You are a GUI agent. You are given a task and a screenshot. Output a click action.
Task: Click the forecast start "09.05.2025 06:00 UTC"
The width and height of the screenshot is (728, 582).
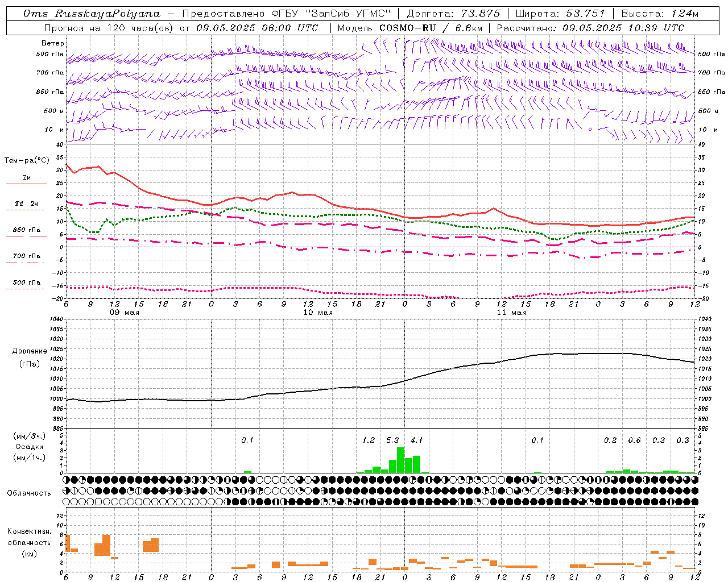(x=258, y=28)
